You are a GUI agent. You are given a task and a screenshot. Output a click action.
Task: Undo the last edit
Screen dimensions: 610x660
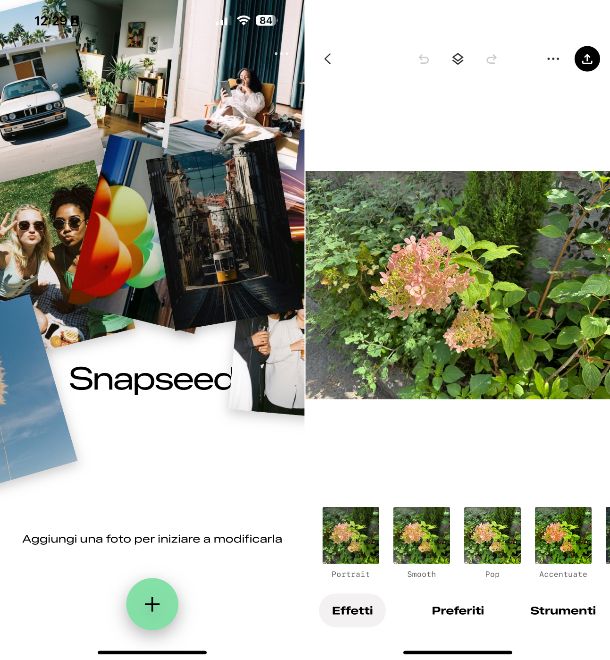pos(424,59)
